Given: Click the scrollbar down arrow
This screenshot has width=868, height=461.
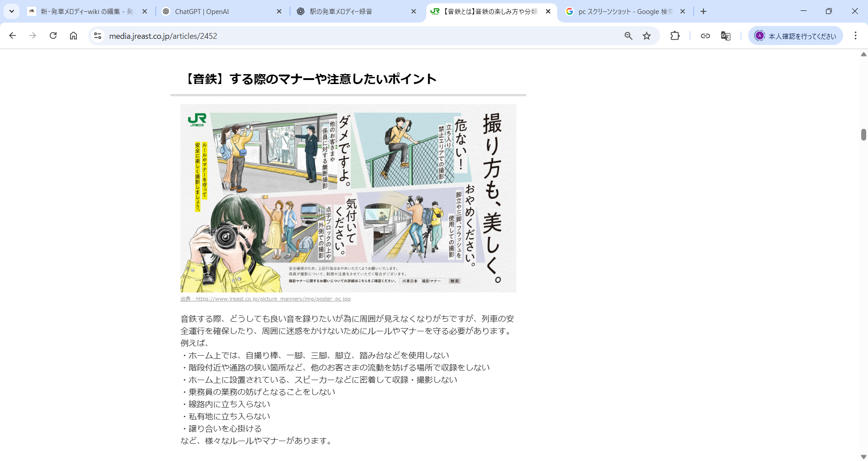Looking at the screenshot, I should click(x=863, y=456).
